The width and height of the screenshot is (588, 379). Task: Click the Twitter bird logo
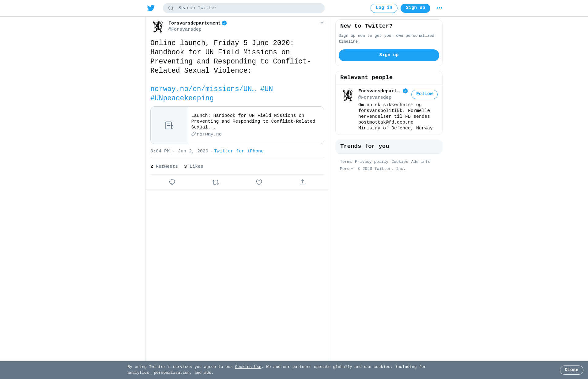[151, 8]
